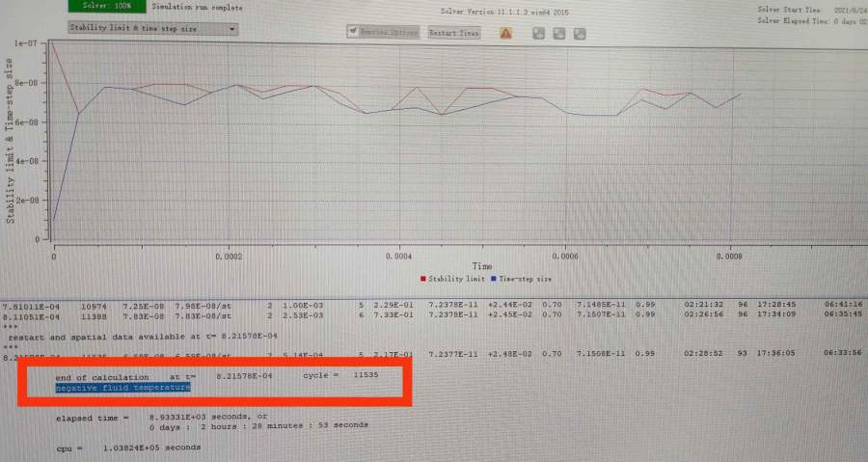Click the 8e-08 tick label on the y-axis
The width and height of the screenshot is (868, 462).
click(x=26, y=82)
